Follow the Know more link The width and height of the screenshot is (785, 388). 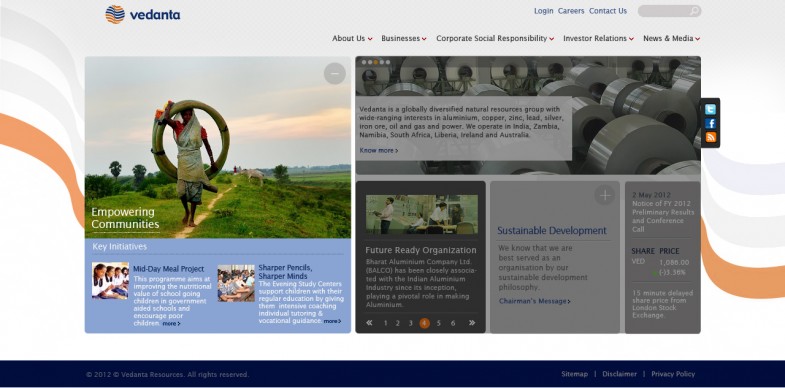click(378, 150)
